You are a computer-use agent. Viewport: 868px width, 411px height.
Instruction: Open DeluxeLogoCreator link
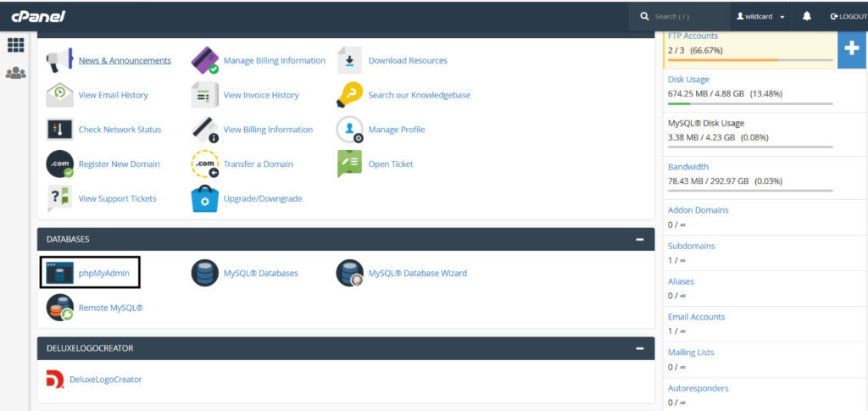pos(106,380)
